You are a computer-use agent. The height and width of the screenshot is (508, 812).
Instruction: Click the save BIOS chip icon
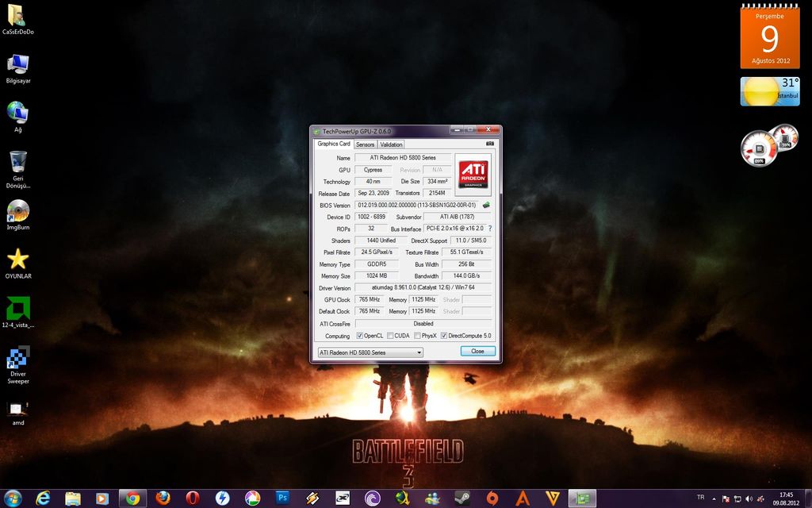[486, 206]
